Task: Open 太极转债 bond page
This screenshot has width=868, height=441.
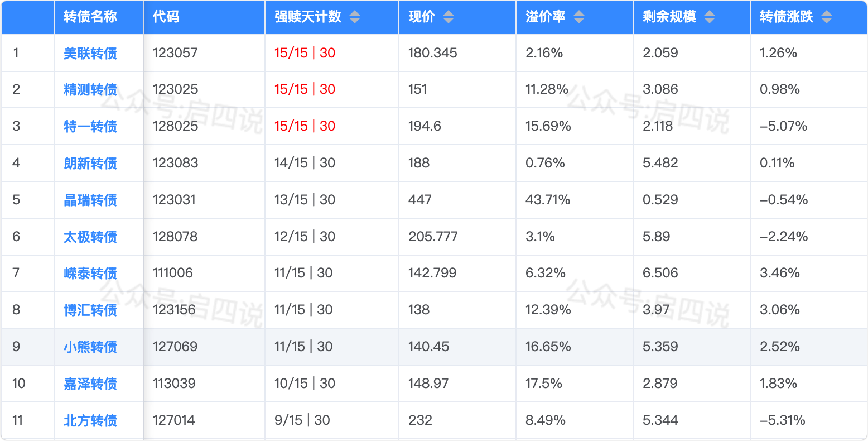Action: pyautogui.click(x=90, y=237)
